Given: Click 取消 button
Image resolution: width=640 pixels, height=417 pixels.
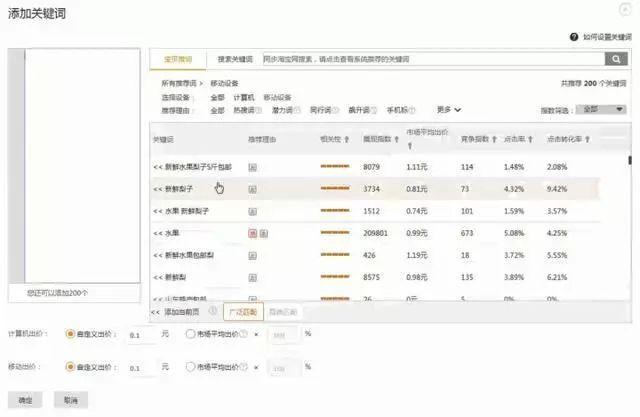Looking at the screenshot, I should point(71,400).
